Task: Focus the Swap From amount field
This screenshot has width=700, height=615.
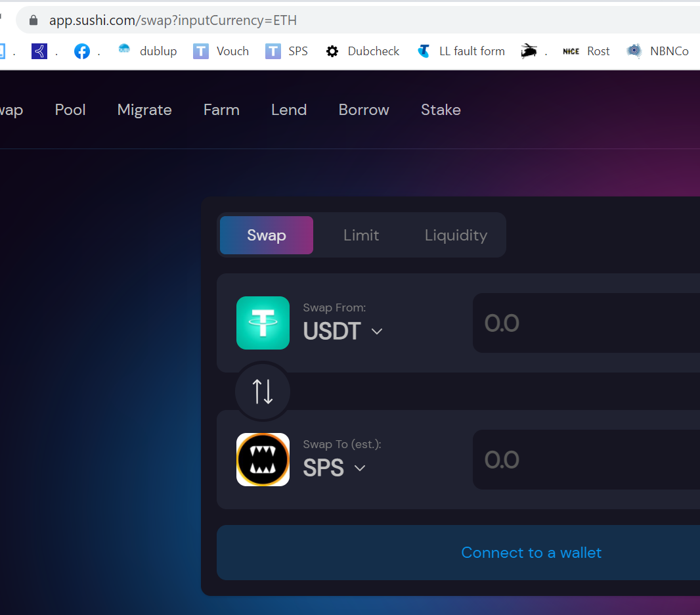Action: [x=586, y=323]
